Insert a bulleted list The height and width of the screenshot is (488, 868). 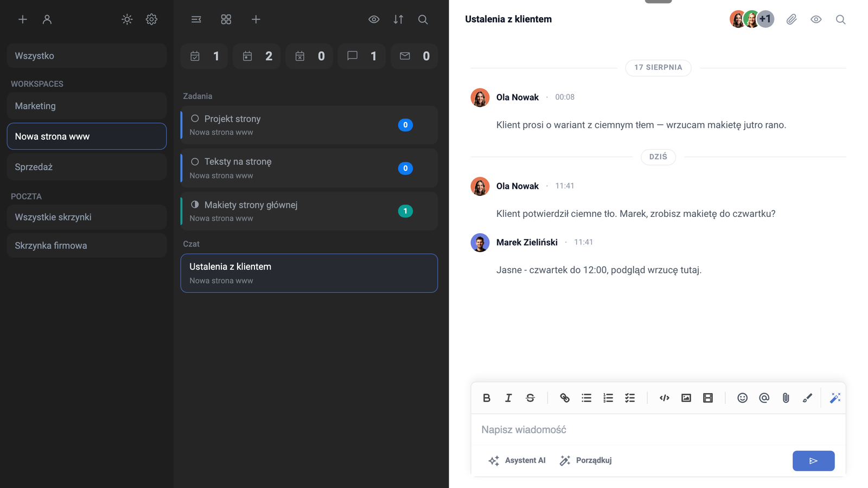point(586,398)
